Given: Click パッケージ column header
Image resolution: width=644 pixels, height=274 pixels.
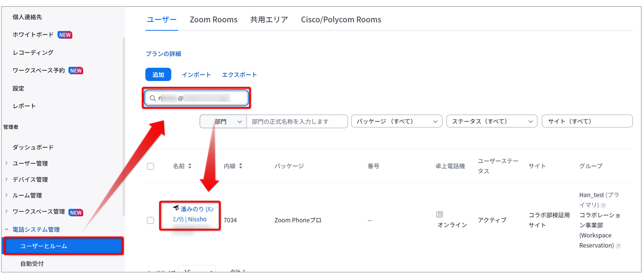Looking at the screenshot, I should coord(289,166).
